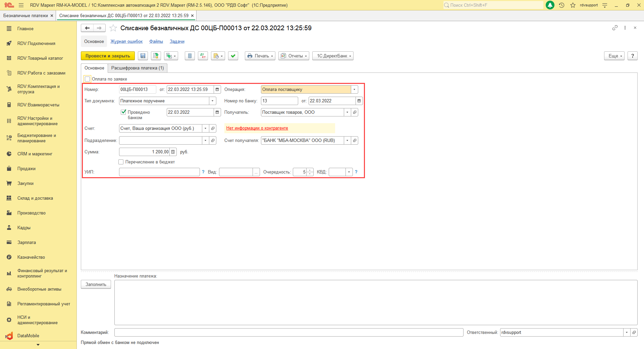644x349 pixels.
Task: Add document to favorites with star
Action: 113,28
